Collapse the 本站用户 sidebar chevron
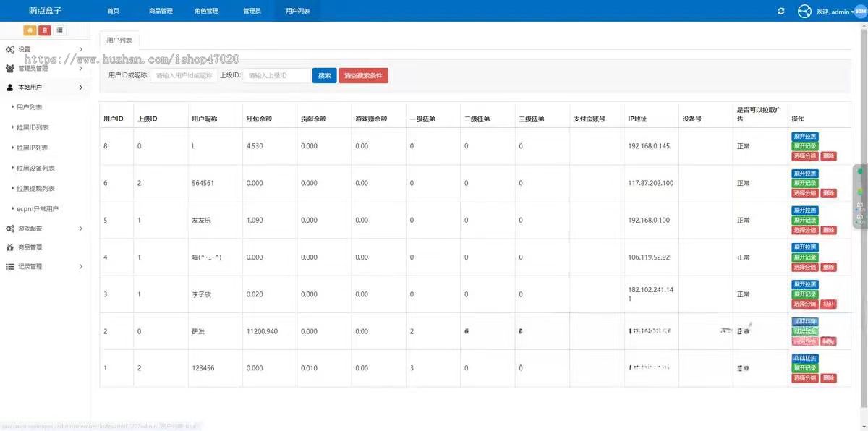This screenshot has height=431, width=868. click(80, 88)
